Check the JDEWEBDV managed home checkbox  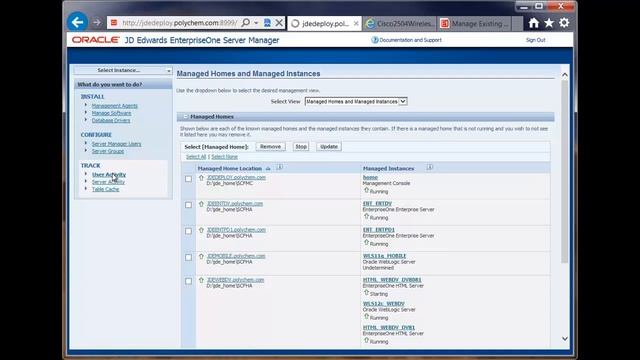tap(188, 281)
